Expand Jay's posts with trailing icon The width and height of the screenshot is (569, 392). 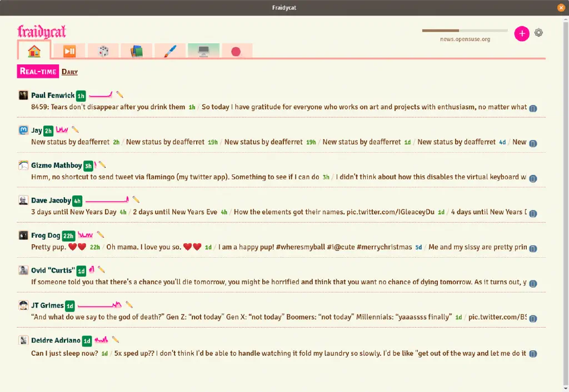pos(533,144)
